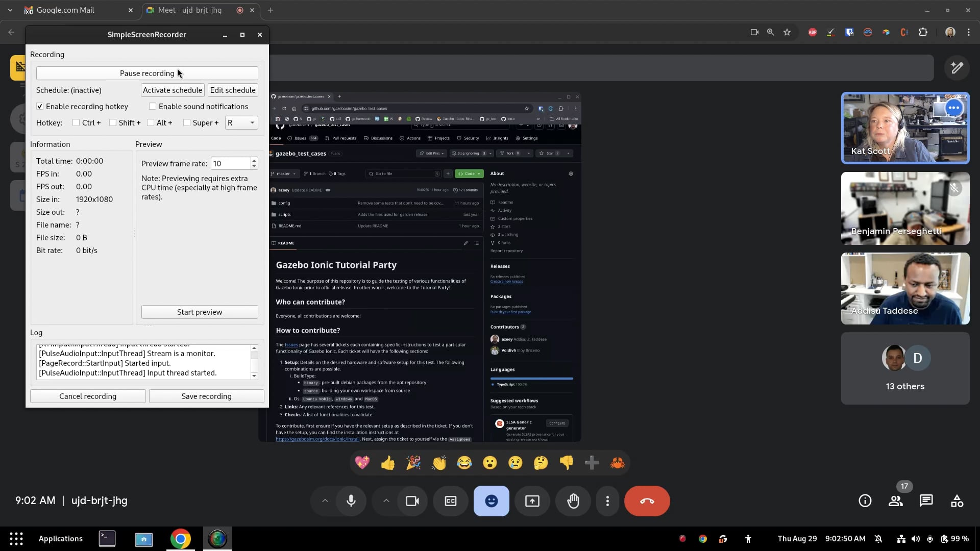Send the surprised face reaction
980x551 pixels.
[x=490, y=463]
